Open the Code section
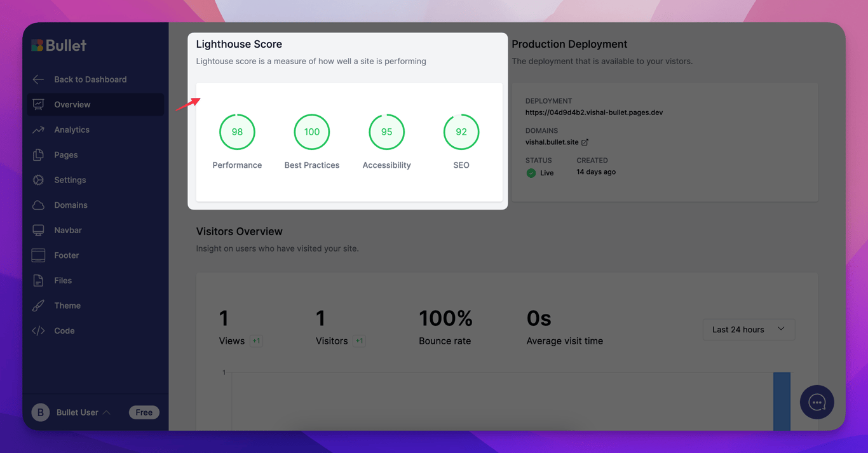 coord(64,330)
